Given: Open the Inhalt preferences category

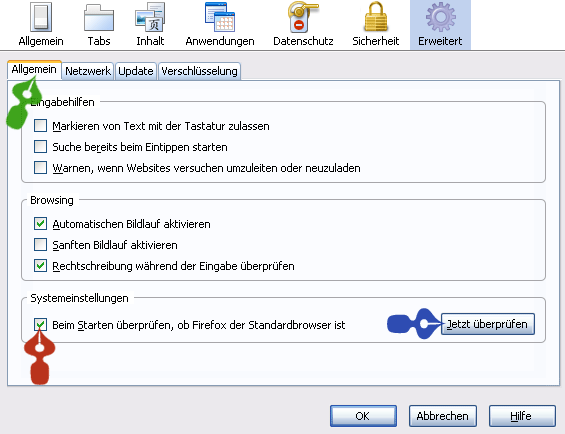Looking at the screenshot, I should 150,25.
